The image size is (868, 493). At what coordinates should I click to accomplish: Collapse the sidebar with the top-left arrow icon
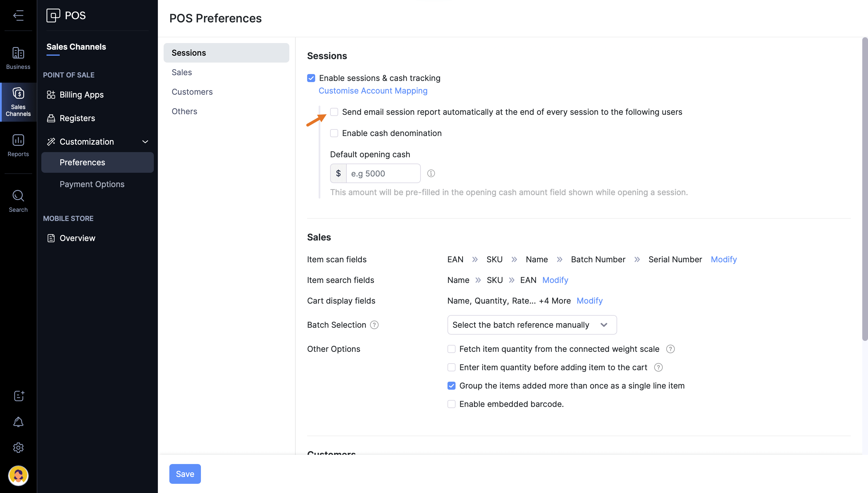18,15
